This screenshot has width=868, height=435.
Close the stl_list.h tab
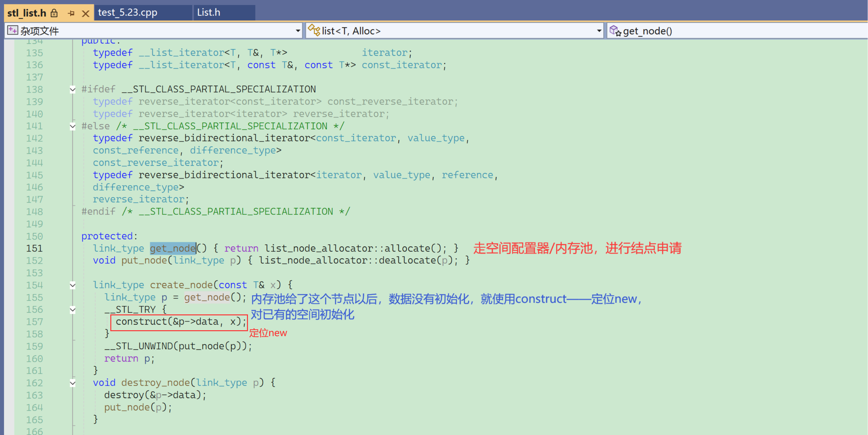click(86, 13)
